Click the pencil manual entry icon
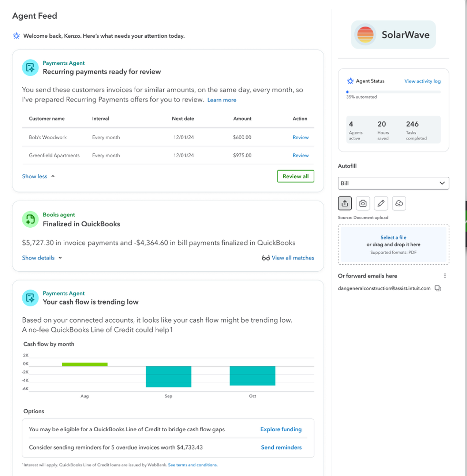This screenshot has height=476, width=467. pyautogui.click(x=381, y=203)
